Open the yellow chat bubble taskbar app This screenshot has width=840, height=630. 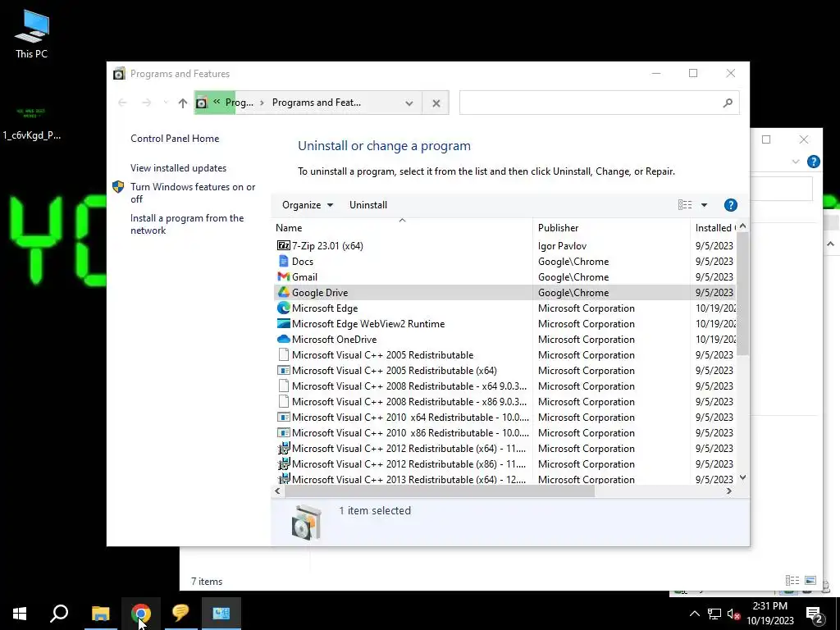(x=181, y=613)
